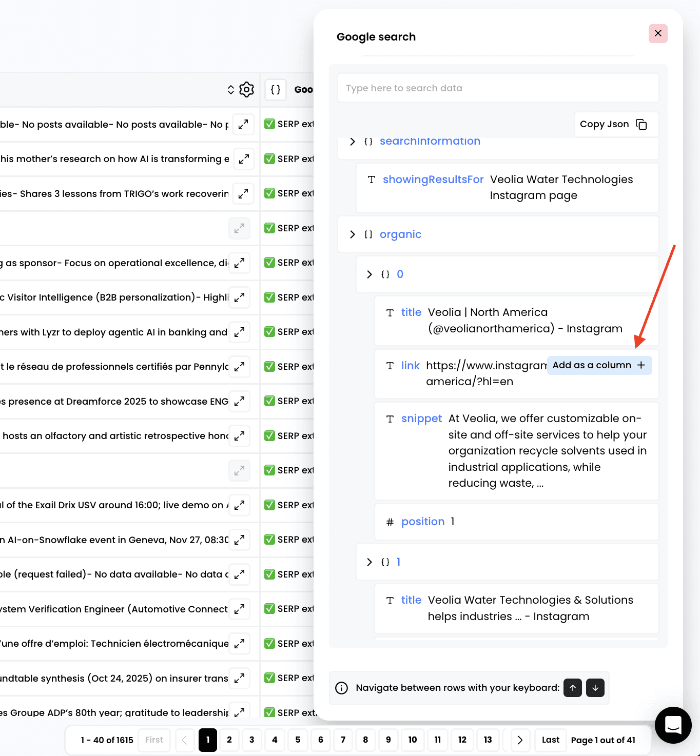Click the search data input field
The height and width of the screenshot is (756, 700).
(x=498, y=88)
